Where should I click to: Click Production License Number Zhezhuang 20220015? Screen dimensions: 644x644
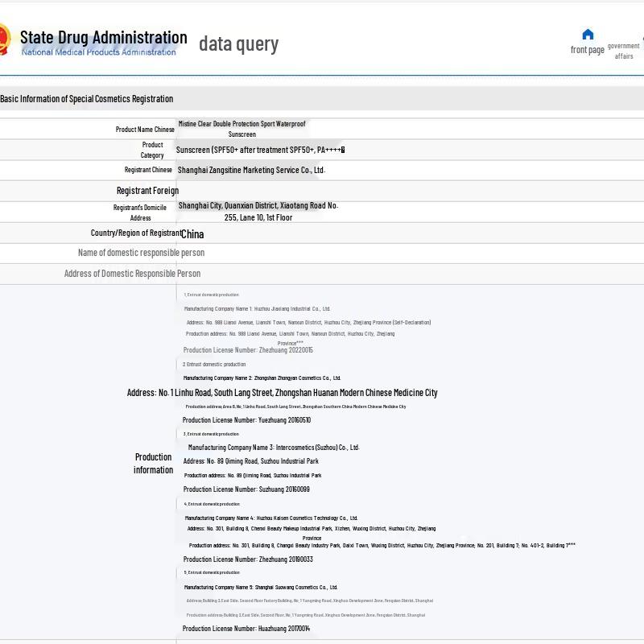coord(248,350)
